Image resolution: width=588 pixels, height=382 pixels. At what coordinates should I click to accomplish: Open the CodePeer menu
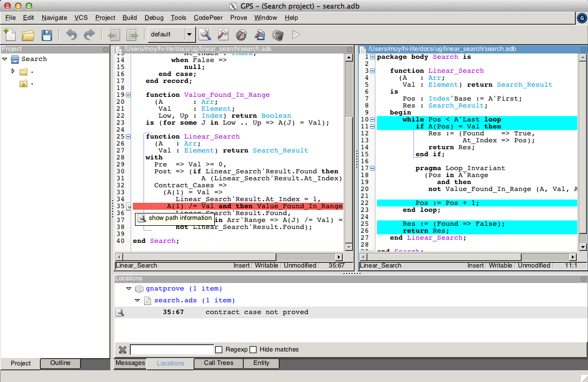coord(208,18)
